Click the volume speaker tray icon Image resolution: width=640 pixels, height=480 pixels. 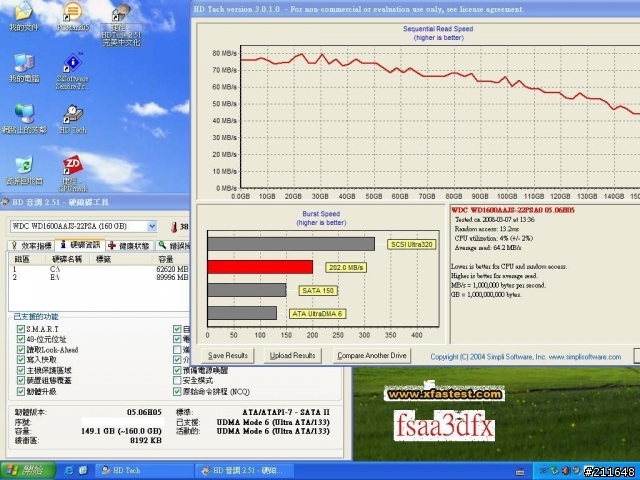[x=566, y=471]
